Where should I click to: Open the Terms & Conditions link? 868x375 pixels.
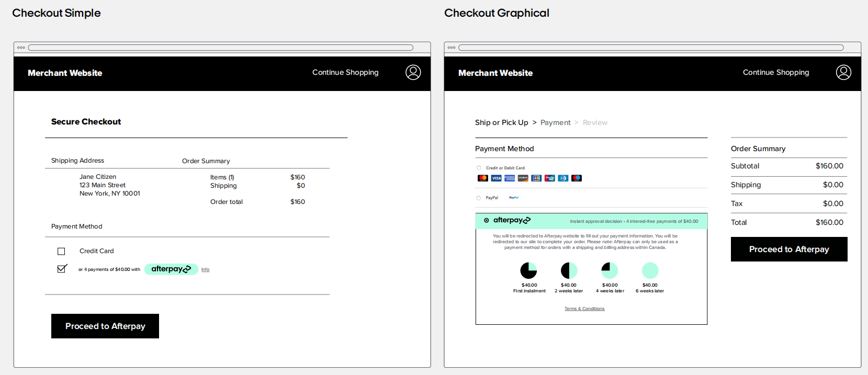pos(584,309)
